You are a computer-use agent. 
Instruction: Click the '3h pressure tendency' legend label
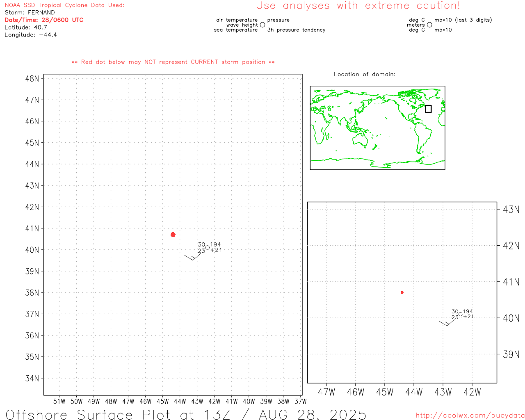(x=296, y=30)
